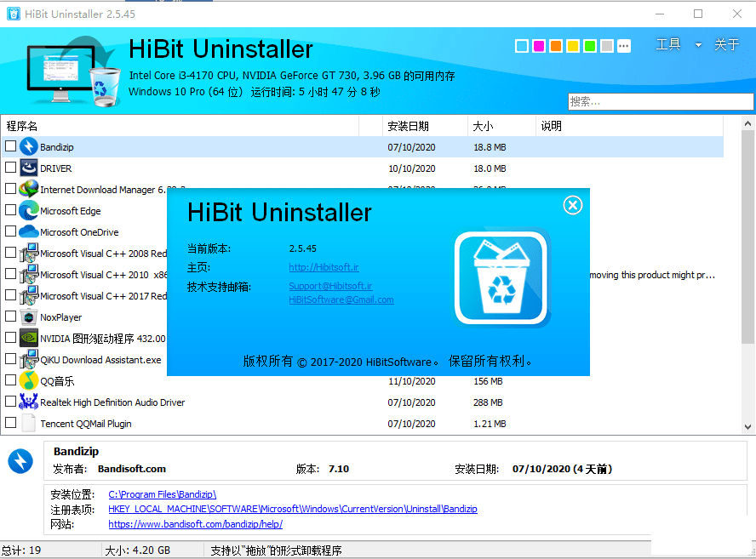756x559 pixels.
Task: Click the Visual C++ 2008 installer icon
Action: pos(29,253)
